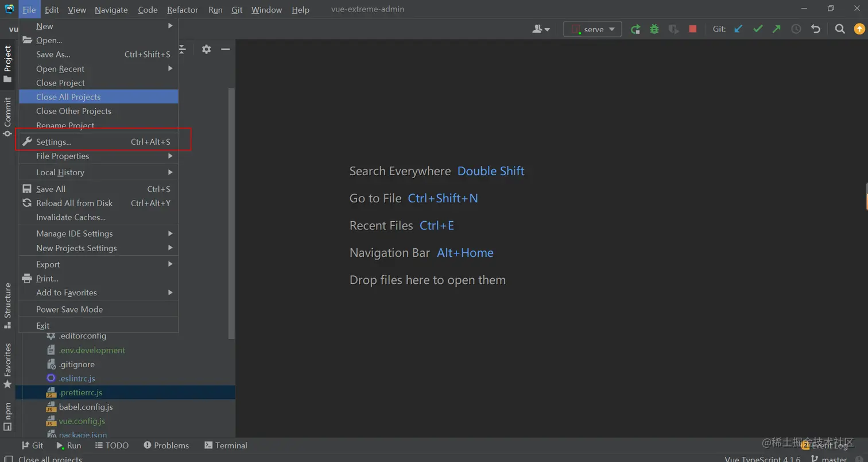The width and height of the screenshot is (868, 462).
Task: Click the Git Rollback undo arrow icon
Action: click(815, 29)
